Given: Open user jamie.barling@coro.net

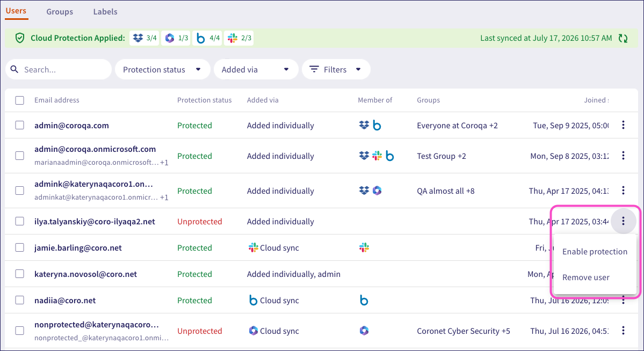Looking at the screenshot, I should click(x=78, y=248).
